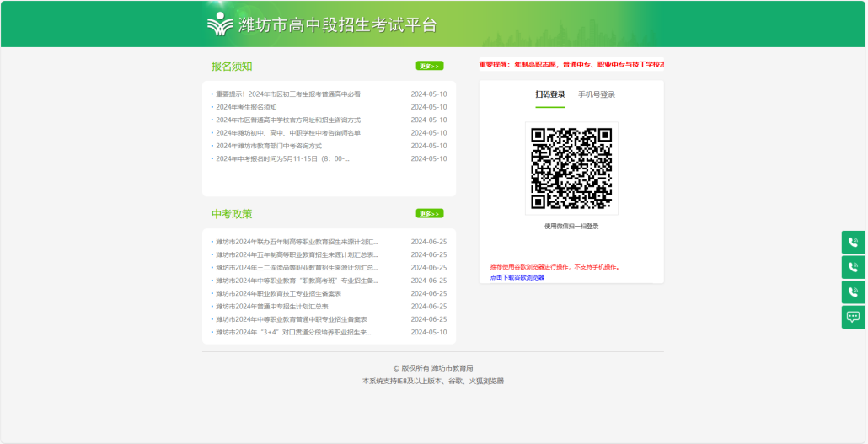Click the 版权所有 潍坊市教育局 footer text
868x444 pixels.
[x=433, y=368]
